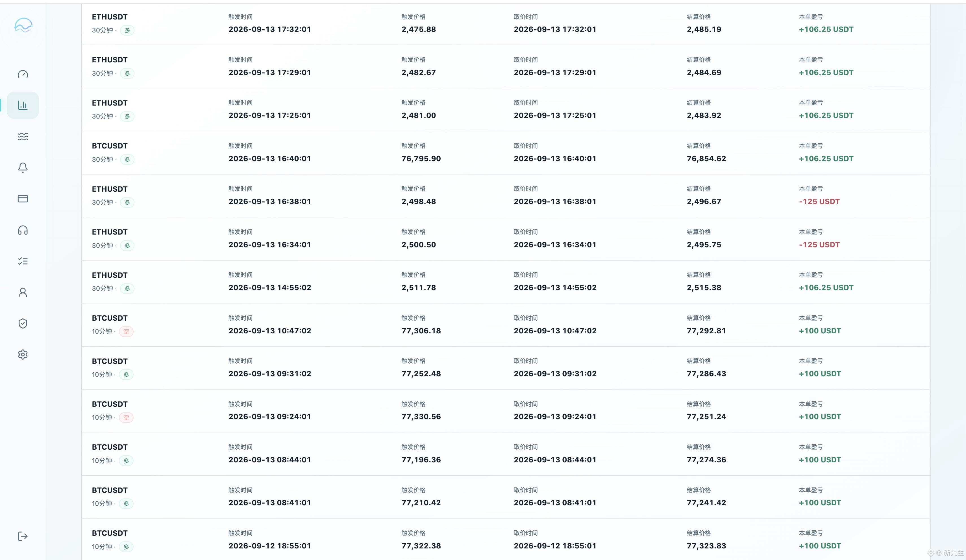Click the wave logo at top left
This screenshot has width=966, height=560.
pos(23,26)
